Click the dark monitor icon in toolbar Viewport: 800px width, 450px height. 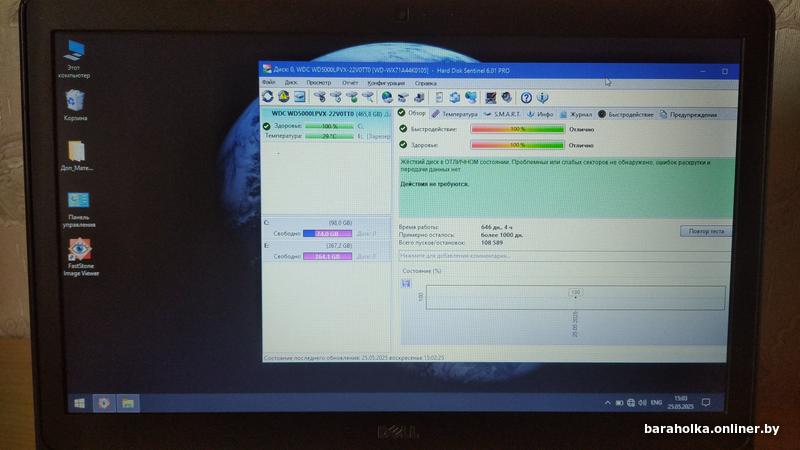[x=491, y=97]
